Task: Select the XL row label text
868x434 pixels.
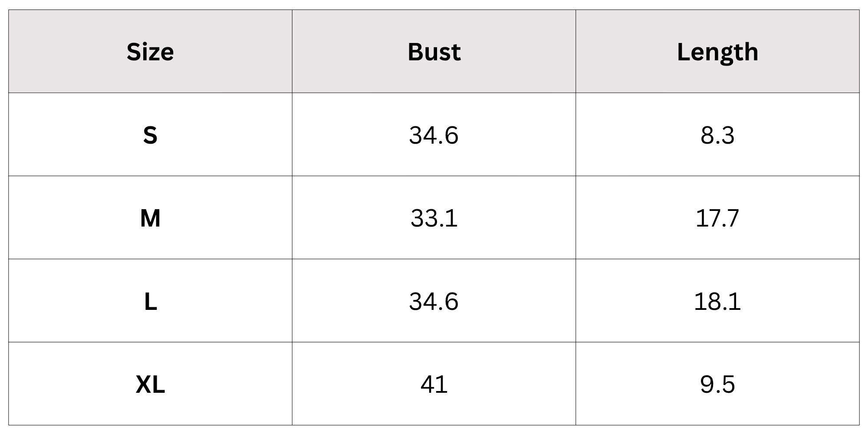Action: 150,384
